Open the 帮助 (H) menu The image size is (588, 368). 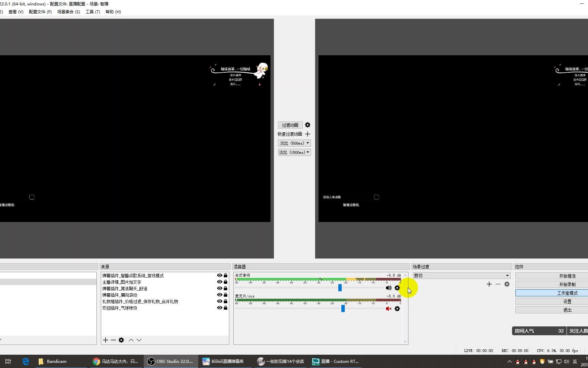click(113, 12)
